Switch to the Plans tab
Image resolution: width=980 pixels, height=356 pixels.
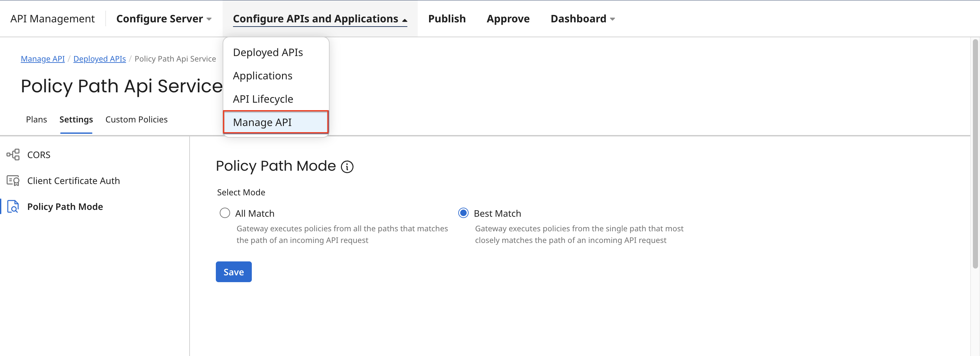tap(36, 120)
